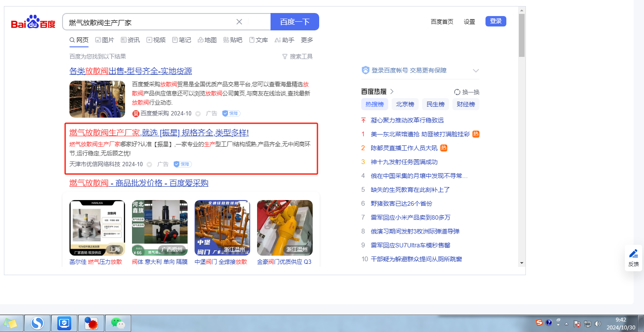Open the 设置 settings menu
Screen dimensions: 644x332
469,22
